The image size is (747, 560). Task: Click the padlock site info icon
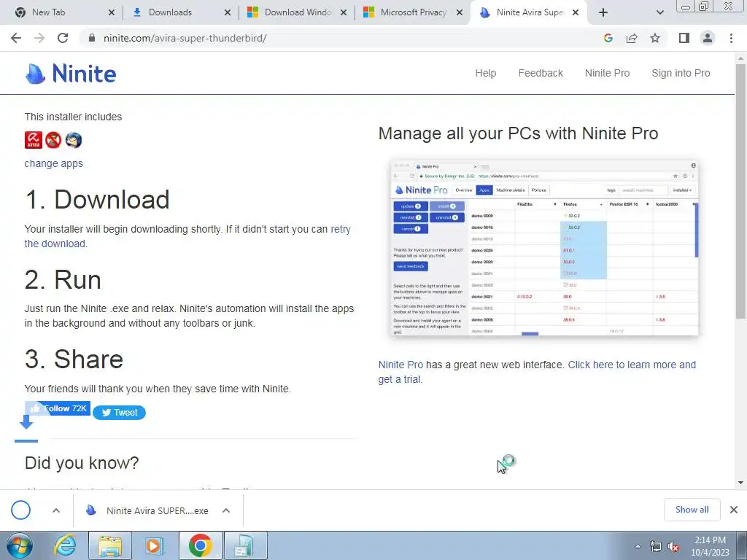[92, 38]
